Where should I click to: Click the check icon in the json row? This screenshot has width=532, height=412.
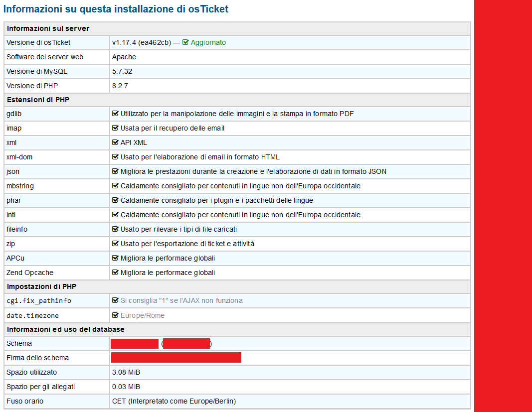tap(115, 171)
